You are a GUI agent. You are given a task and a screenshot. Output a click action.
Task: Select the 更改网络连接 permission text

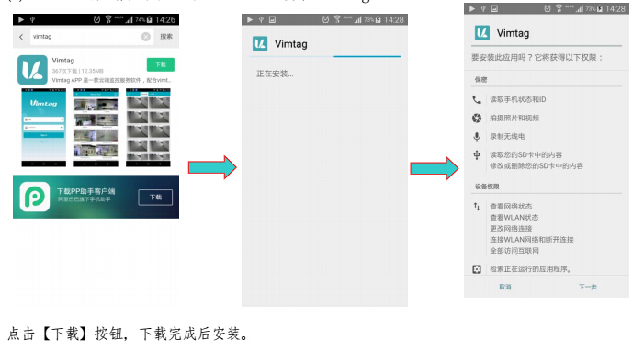(511, 229)
